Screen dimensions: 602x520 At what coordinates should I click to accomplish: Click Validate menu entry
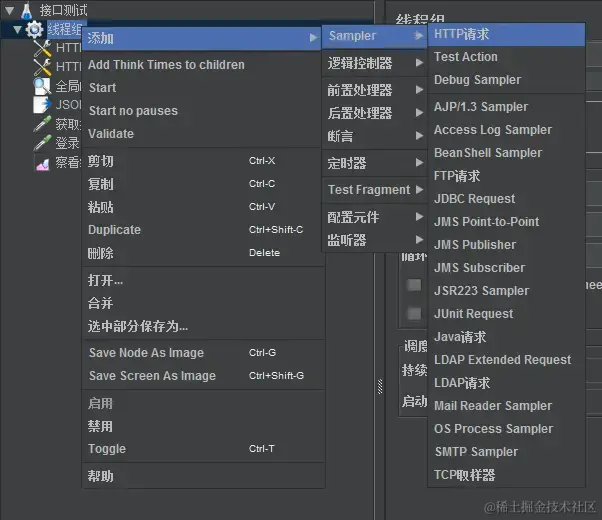pyautogui.click(x=202, y=134)
